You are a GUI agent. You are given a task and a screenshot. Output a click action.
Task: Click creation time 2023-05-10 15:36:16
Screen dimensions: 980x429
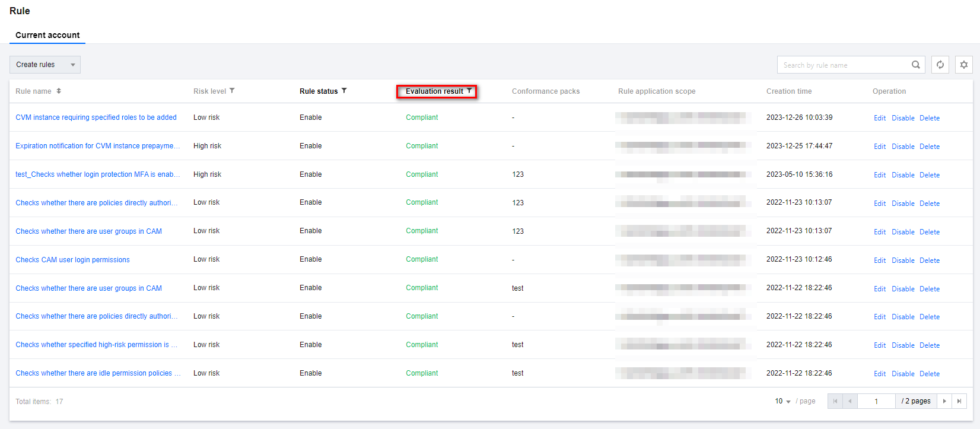coord(799,174)
